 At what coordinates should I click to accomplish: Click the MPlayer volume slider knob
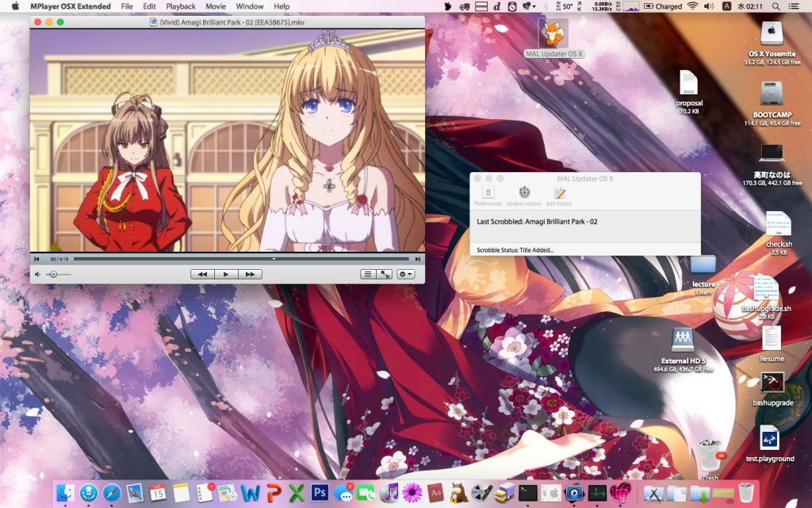(53, 274)
